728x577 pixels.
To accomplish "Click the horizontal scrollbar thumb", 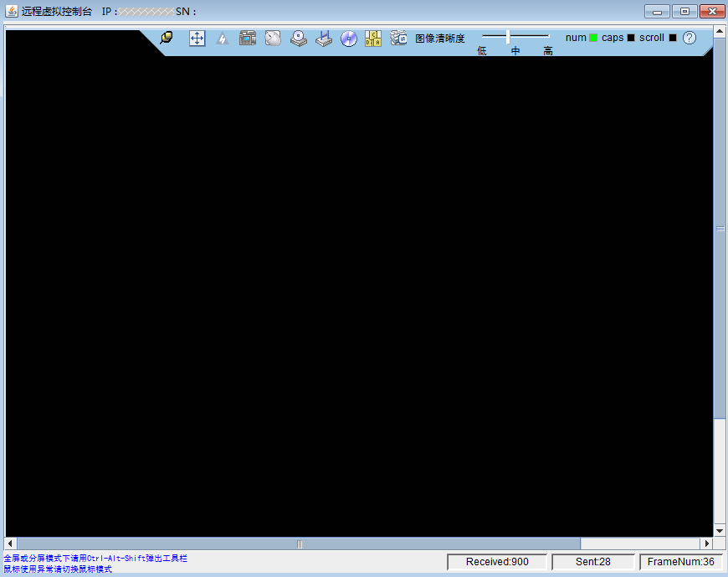I will point(300,544).
